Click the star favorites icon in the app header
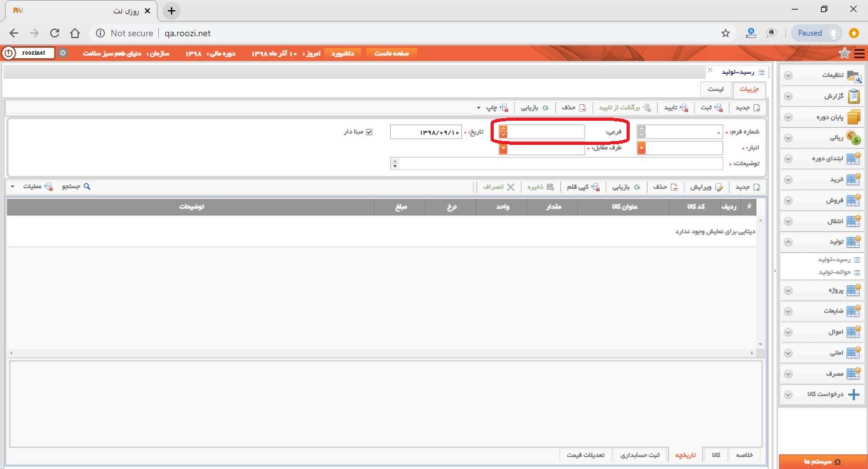 click(x=844, y=53)
